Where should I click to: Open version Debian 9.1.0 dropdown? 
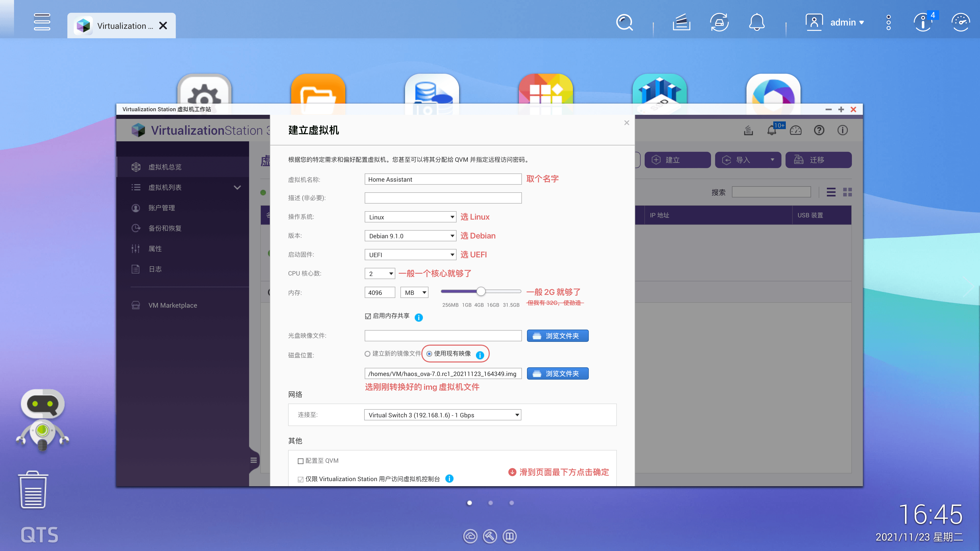(x=410, y=236)
